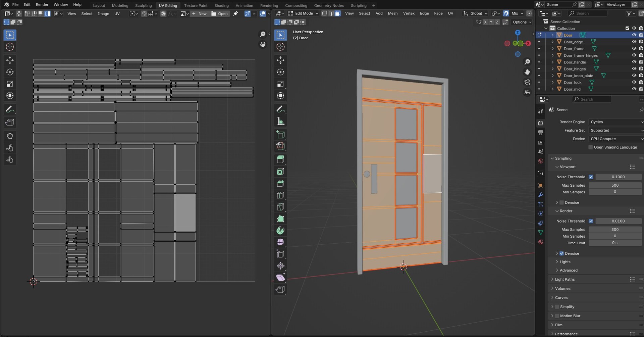Select the Inset Faces tool
The width and height of the screenshot is (644, 337).
pos(280,172)
